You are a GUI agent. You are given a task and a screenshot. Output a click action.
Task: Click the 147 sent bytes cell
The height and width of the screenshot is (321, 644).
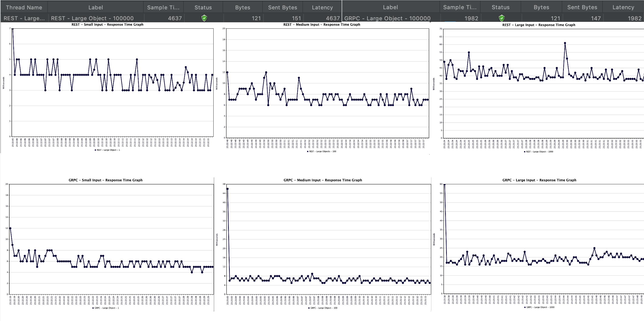coord(595,18)
